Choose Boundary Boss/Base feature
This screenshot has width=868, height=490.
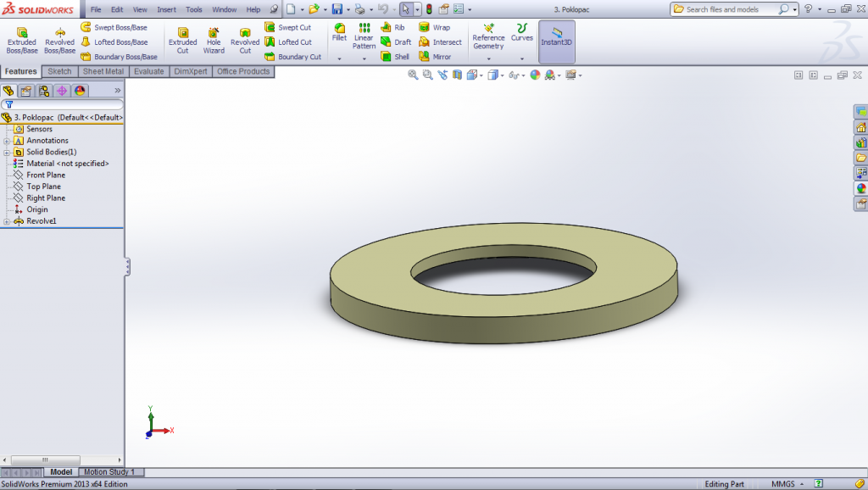click(119, 57)
